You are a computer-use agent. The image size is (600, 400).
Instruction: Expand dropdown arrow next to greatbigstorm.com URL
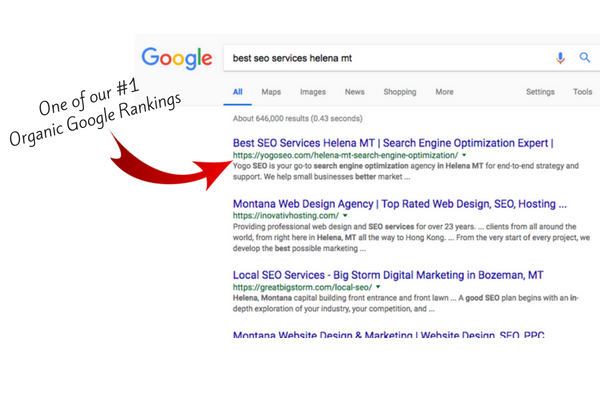pyautogui.click(x=378, y=287)
